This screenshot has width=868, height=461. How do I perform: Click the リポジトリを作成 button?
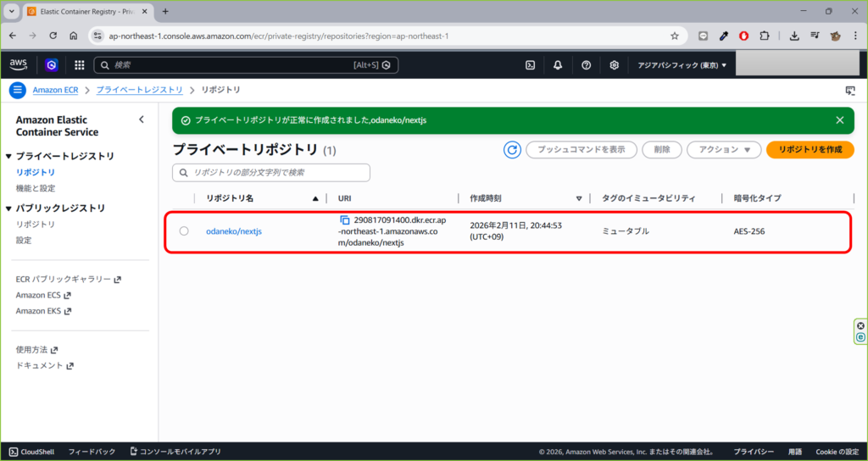point(810,150)
